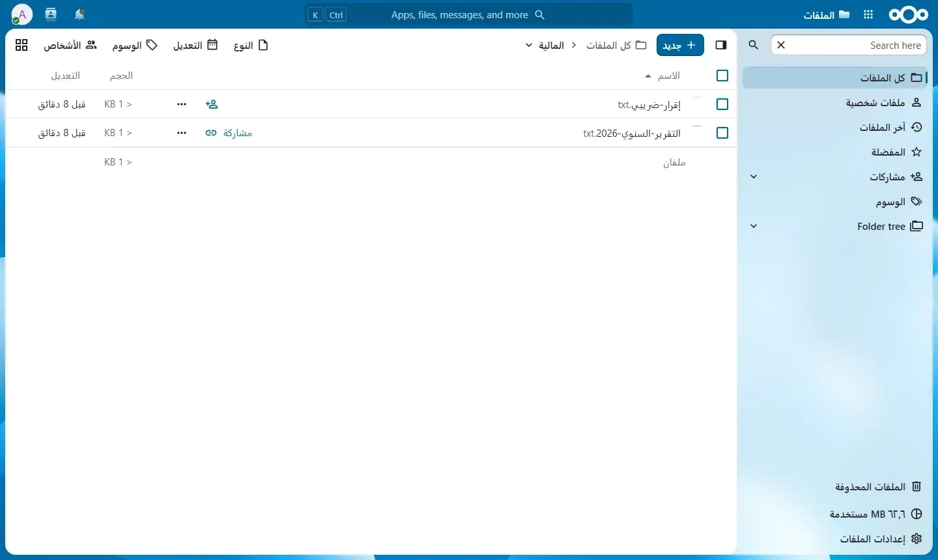The height and width of the screenshot is (560, 938).
Task: Click the magnifier icon beside Search here
Action: pyautogui.click(x=754, y=45)
